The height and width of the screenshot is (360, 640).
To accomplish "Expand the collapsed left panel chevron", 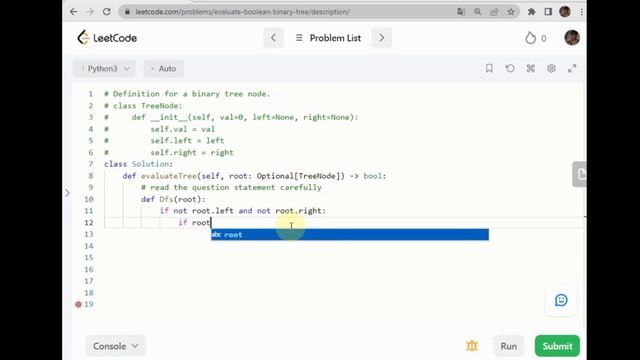I will click(x=68, y=193).
